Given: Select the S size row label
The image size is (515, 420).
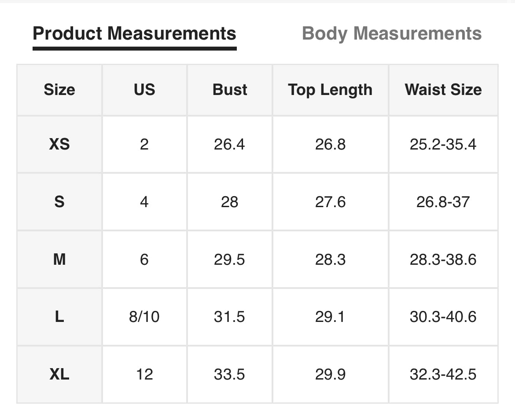Looking at the screenshot, I should point(59,202).
